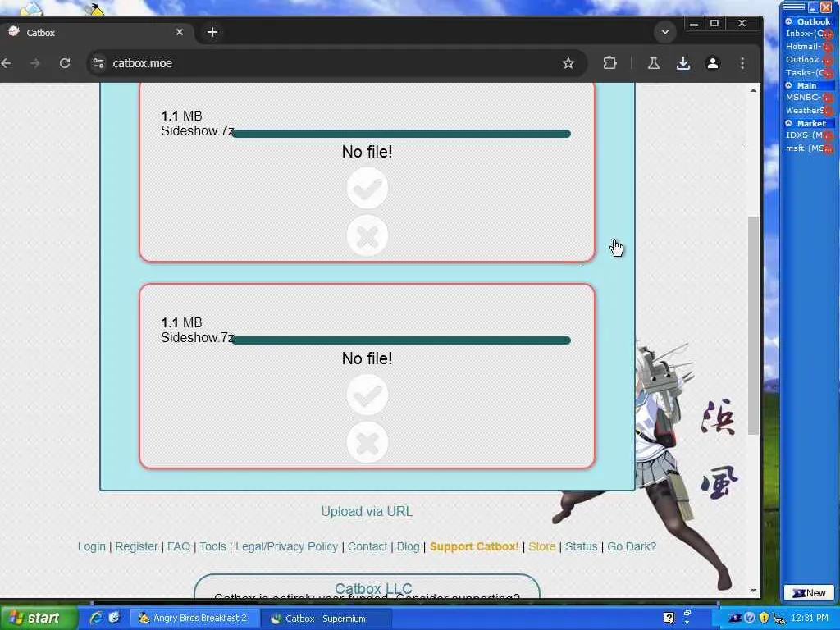Reload the catbox.moe page
Image resolution: width=840 pixels, height=630 pixels.
(x=65, y=63)
